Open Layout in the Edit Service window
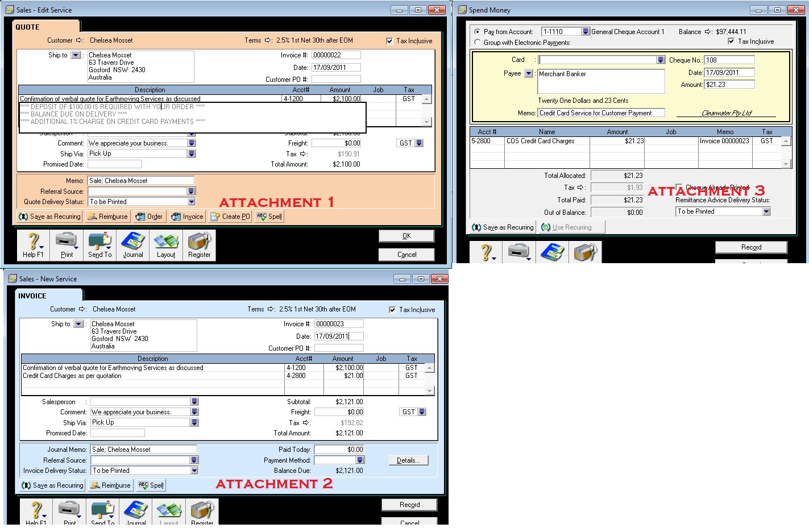The height and width of the screenshot is (532, 809). coord(166,246)
